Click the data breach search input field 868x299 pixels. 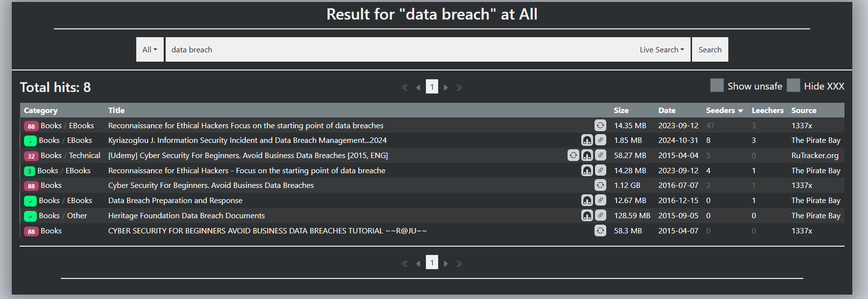(399, 49)
